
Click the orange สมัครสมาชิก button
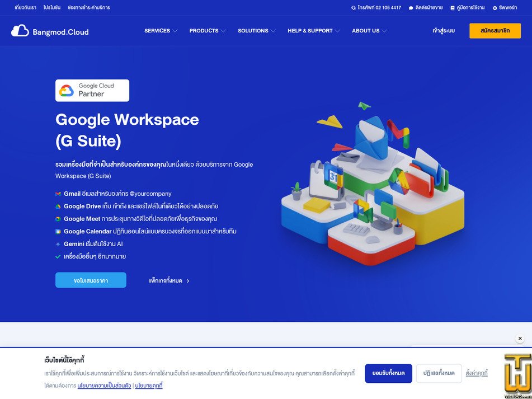(495, 31)
